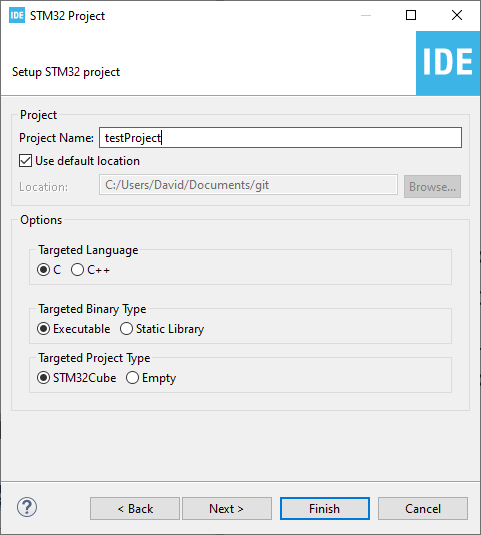Select Empty project type
Viewport: 481px width, 535px height.
132,378
